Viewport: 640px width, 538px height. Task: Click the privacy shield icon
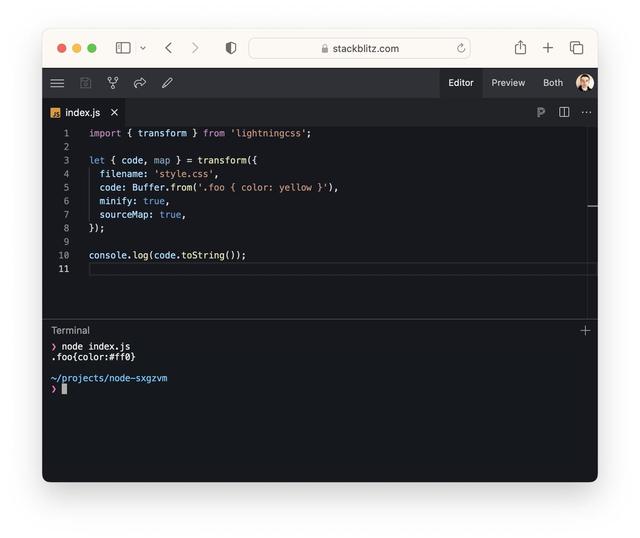[x=231, y=48]
